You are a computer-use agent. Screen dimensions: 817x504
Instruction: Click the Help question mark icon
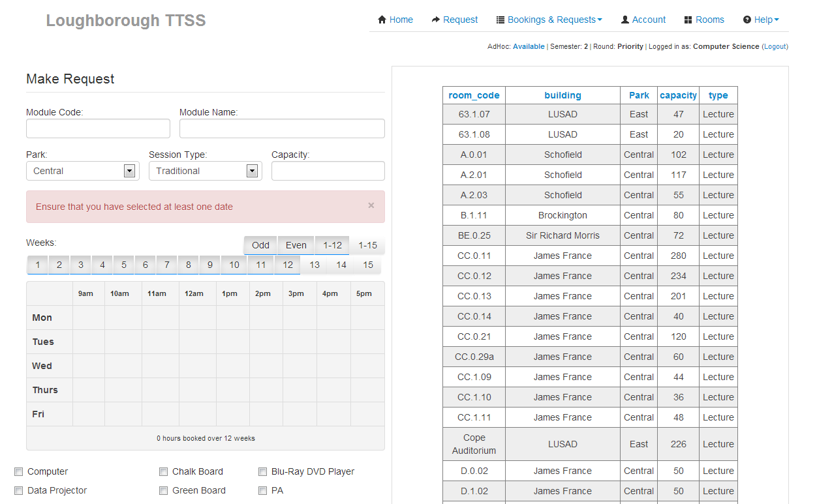pos(747,20)
